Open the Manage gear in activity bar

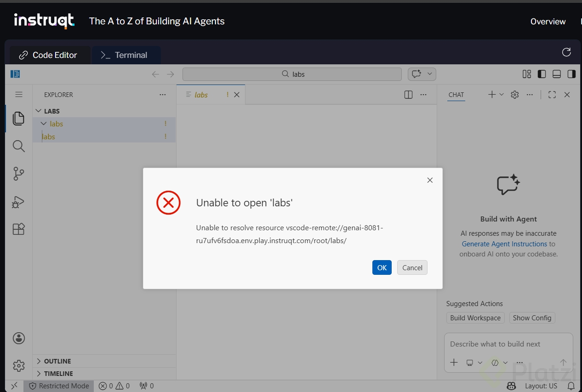click(19, 366)
